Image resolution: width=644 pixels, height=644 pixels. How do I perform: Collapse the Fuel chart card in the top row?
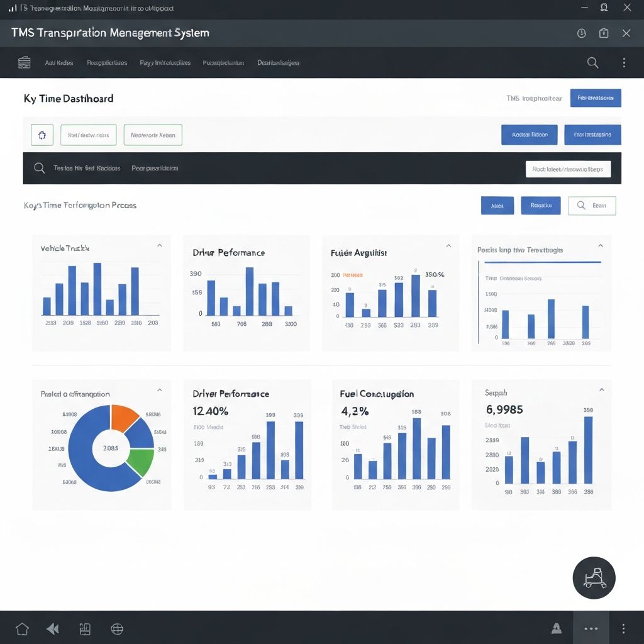pyautogui.click(x=448, y=246)
